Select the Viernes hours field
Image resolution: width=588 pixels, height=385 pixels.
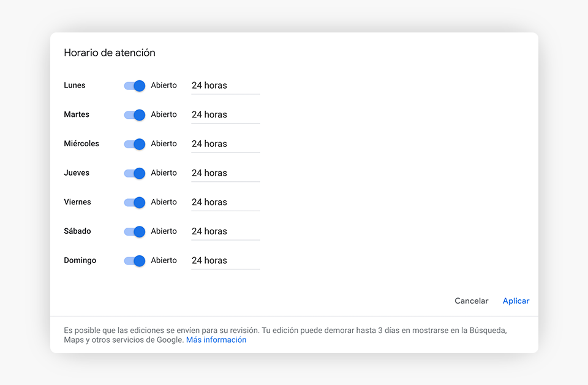tap(225, 203)
